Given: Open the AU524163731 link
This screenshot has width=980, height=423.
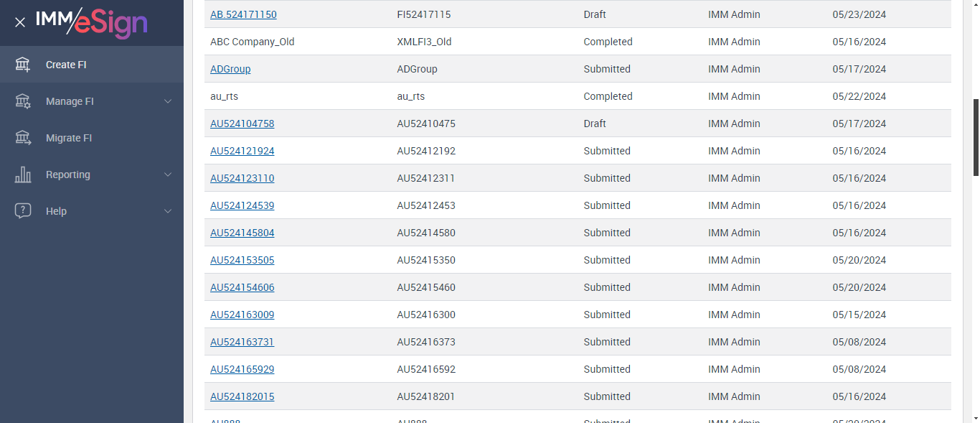Looking at the screenshot, I should point(242,342).
